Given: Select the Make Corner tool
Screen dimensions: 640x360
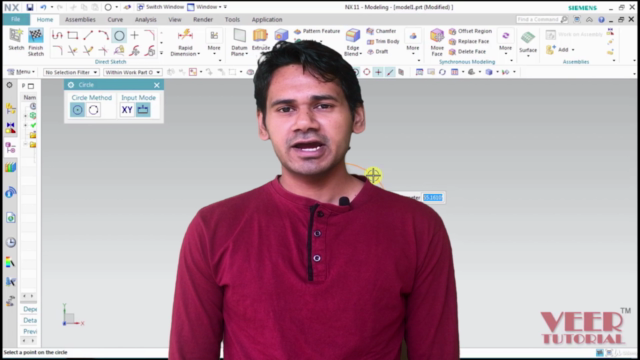Looking at the screenshot, I should (104, 51).
